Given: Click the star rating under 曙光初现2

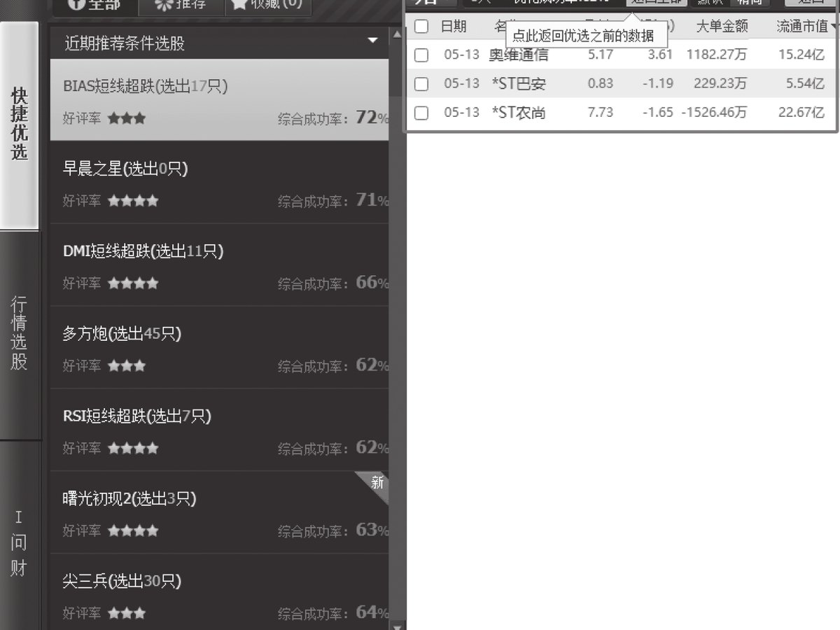Looking at the screenshot, I should [x=133, y=531].
